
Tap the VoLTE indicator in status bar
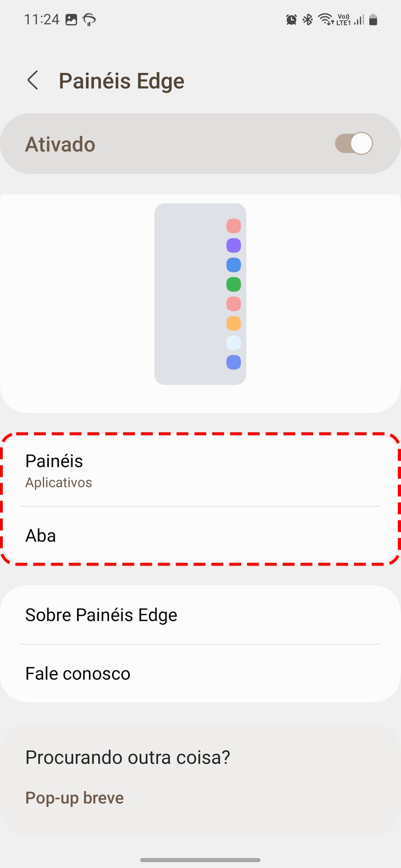click(344, 20)
